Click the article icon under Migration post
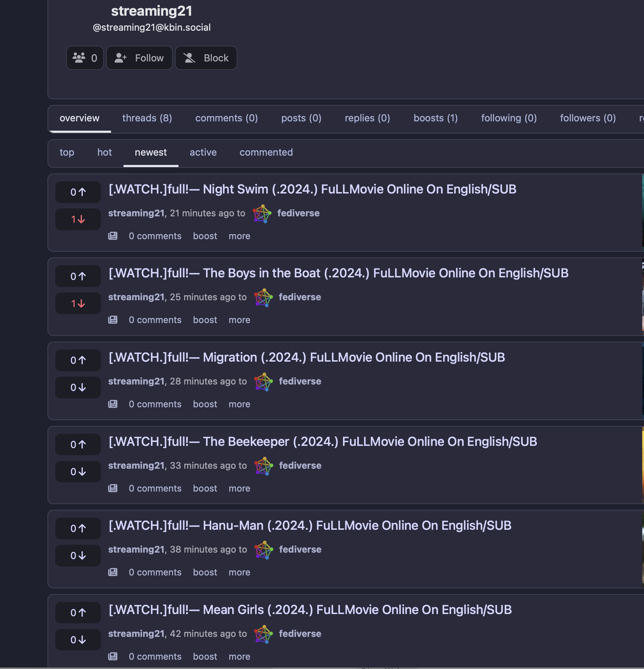 click(113, 404)
